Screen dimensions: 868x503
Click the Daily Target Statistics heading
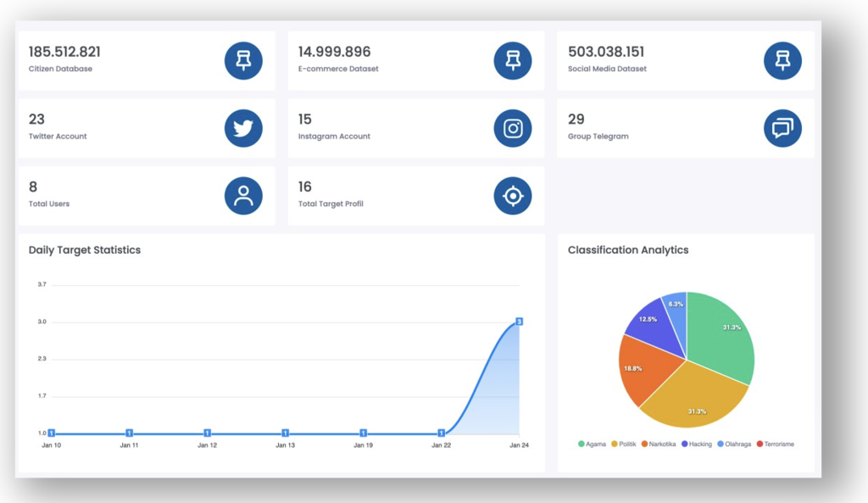(85, 250)
